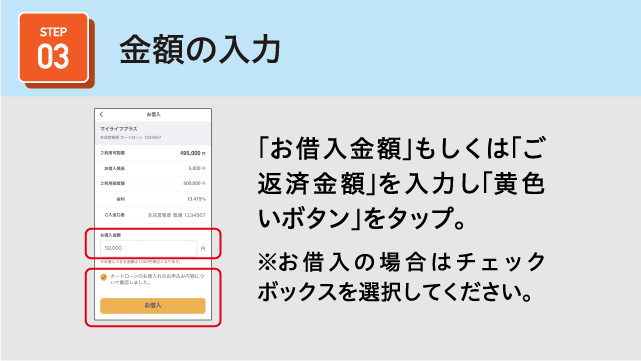Click the お借入 screen title
Screen dimensions: 641x361
point(154,114)
